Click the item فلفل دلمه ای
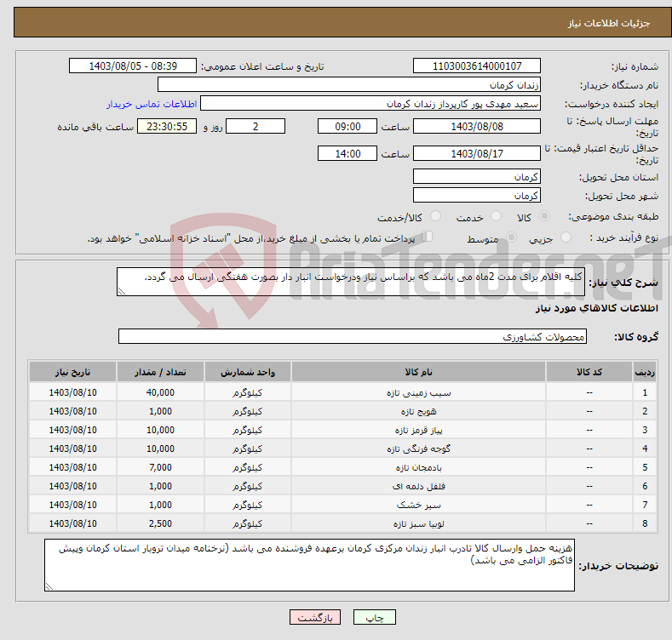This screenshot has height=640, width=672. (x=418, y=486)
